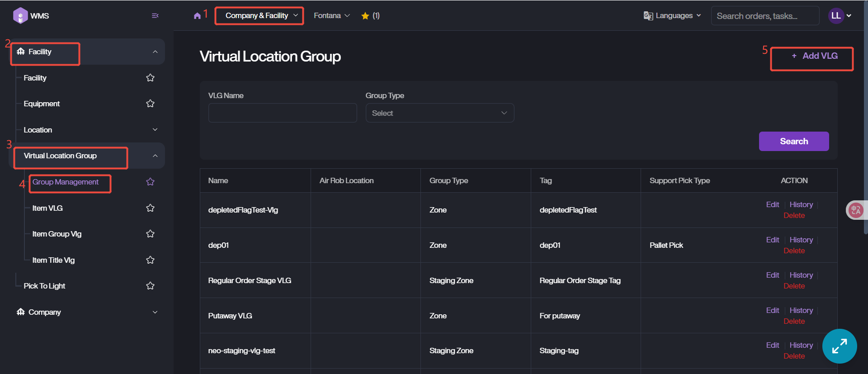
Task: Click the Languages translate icon
Action: click(648, 16)
